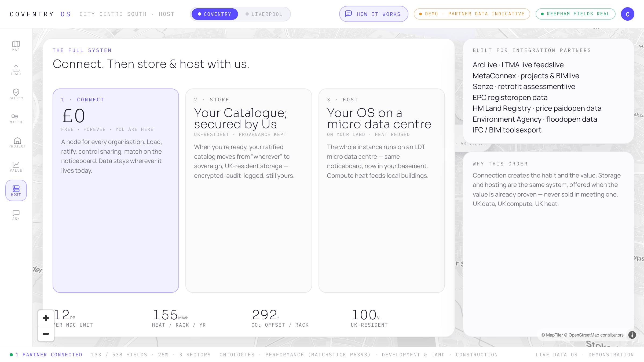Go to the Ratify shield icon
This screenshot has height=362, width=644.
[16, 94]
